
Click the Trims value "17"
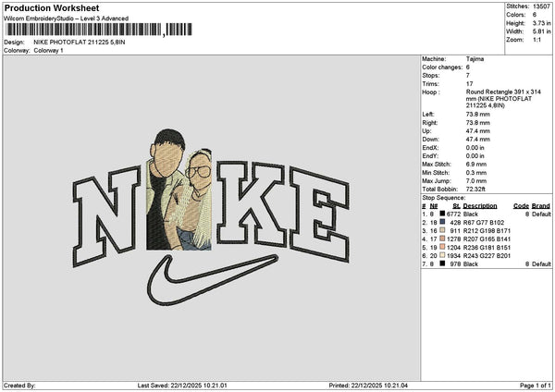469,84
